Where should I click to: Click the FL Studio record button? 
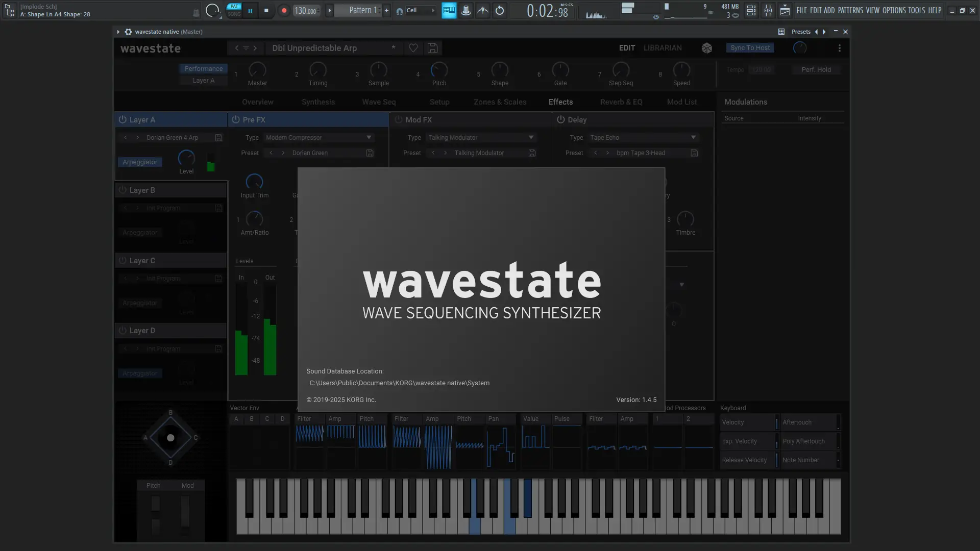pyautogui.click(x=284, y=10)
